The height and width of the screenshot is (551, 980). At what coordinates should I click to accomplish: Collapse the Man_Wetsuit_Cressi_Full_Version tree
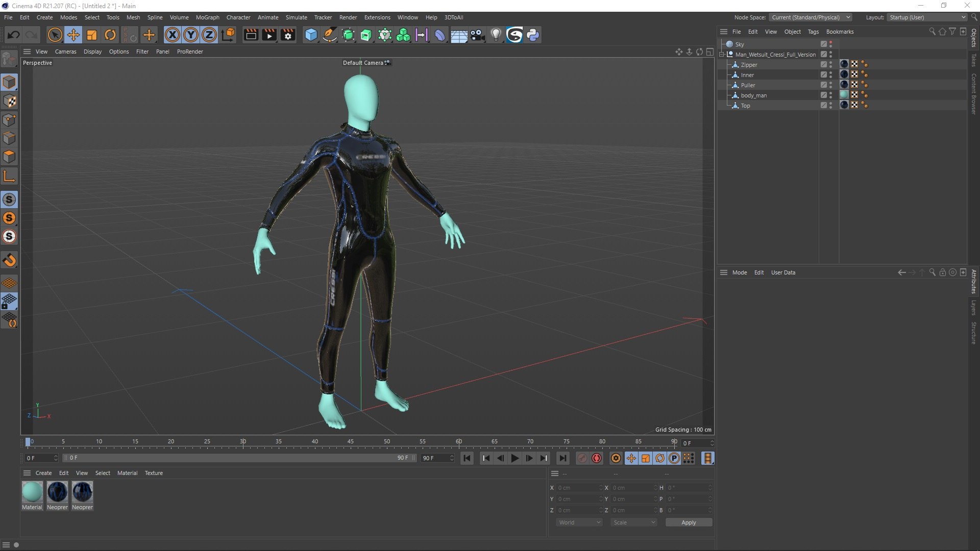click(x=722, y=55)
